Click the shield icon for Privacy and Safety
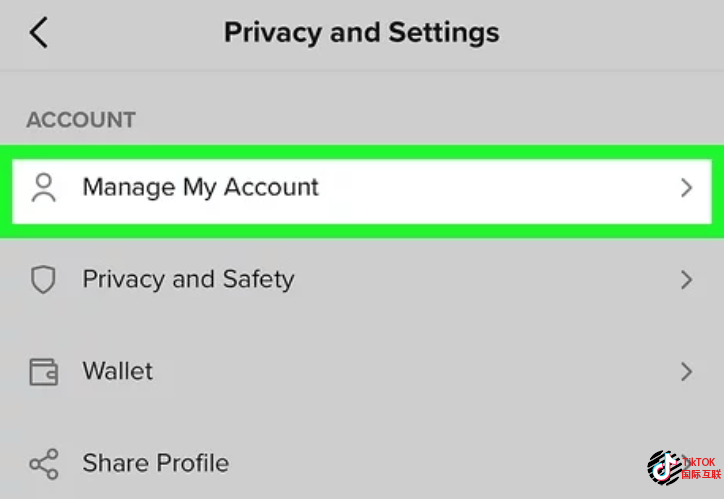724x499 pixels. pos(43,280)
